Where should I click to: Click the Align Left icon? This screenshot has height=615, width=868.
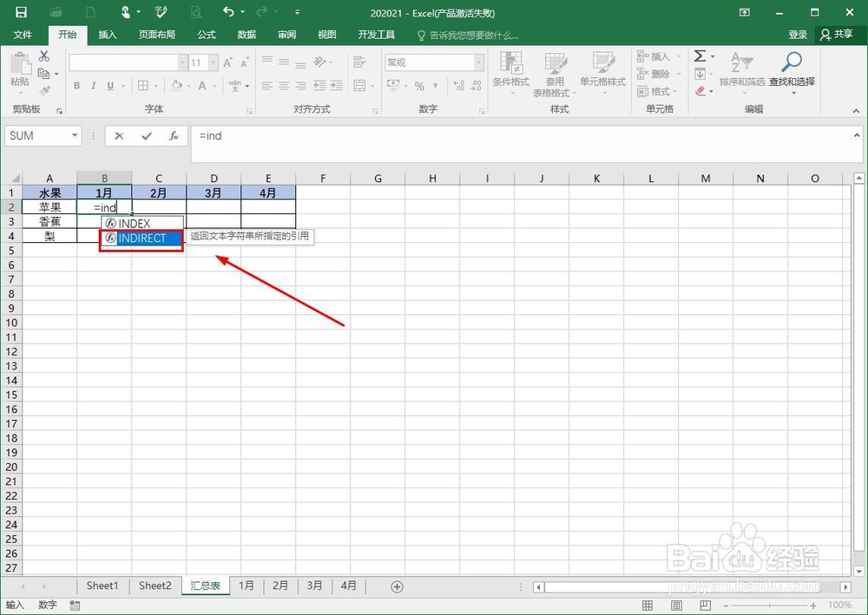pos(267,86)
